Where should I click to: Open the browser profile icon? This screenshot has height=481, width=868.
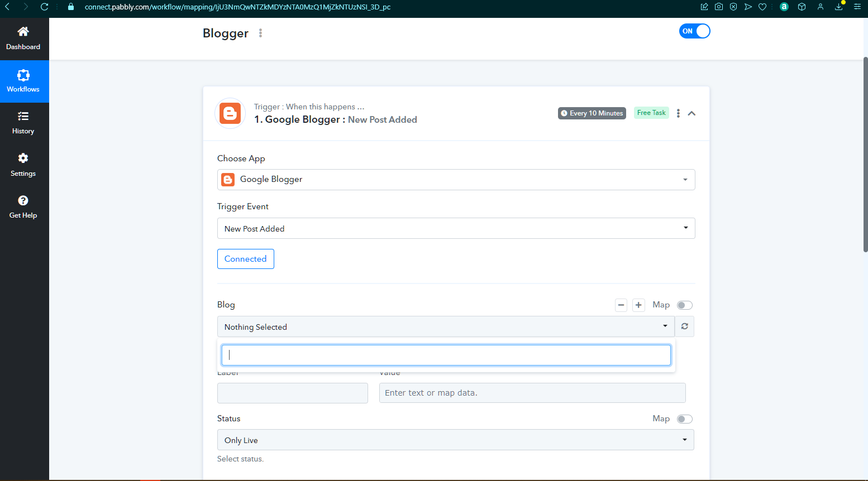(x=821, y=7)
